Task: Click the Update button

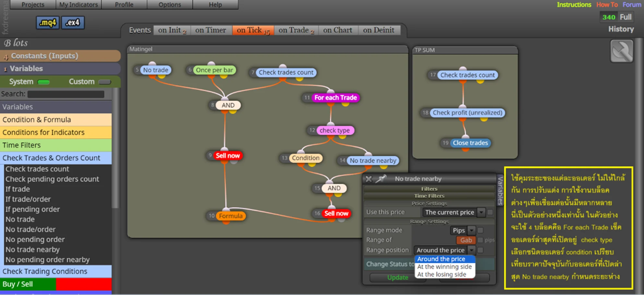Action: [398, 278]
